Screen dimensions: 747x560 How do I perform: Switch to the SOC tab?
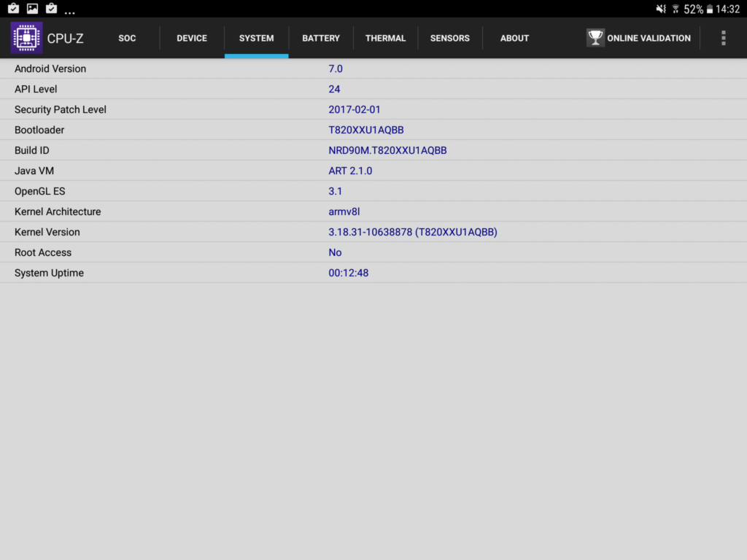(127, 38)
